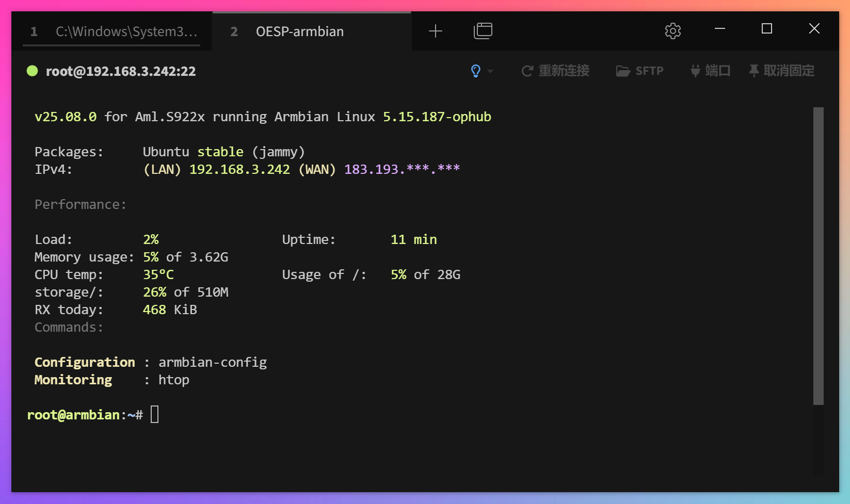Open the session windows overview icon
850x504 pixels.
483,31
